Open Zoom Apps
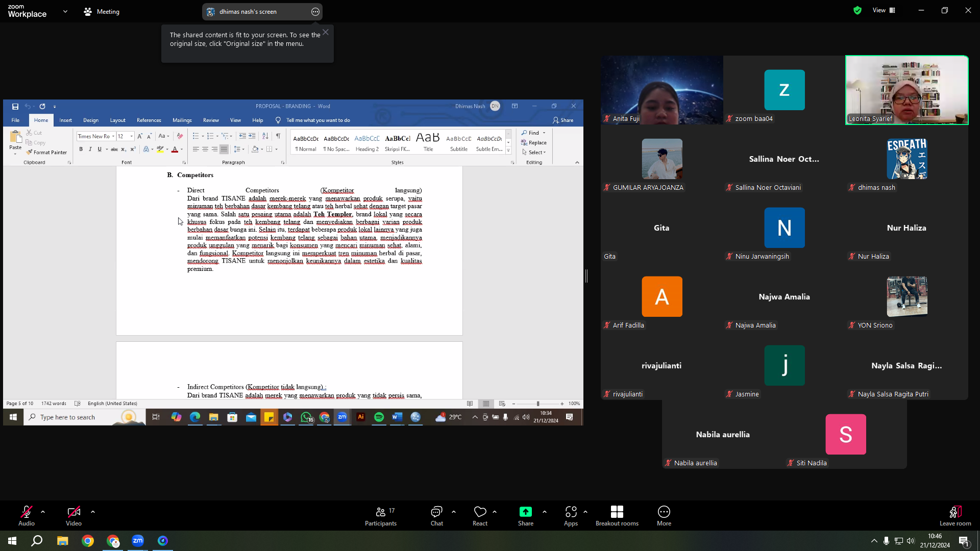Viewport: 980px width, 551px height. (571, 515)
